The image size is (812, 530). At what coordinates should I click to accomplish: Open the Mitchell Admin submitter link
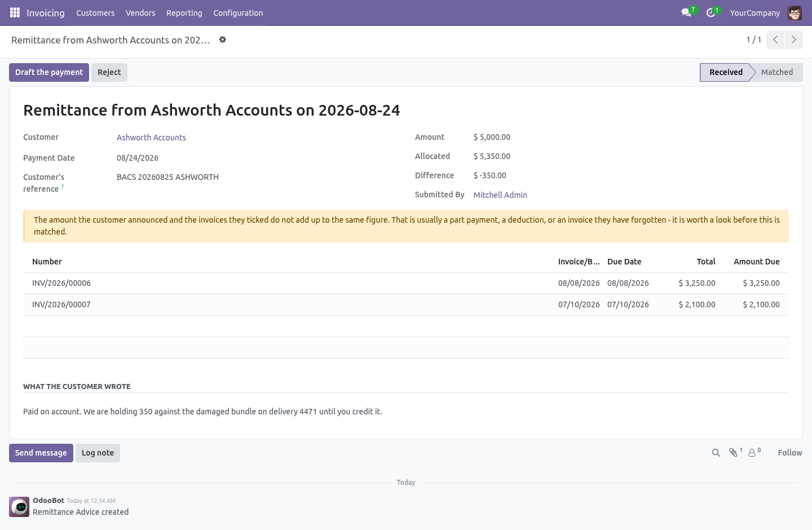[500, 195]
